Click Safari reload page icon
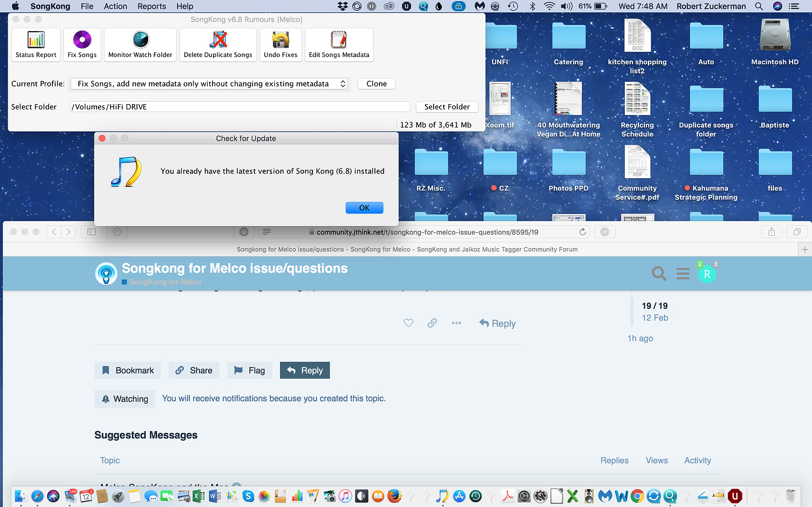 583,232
